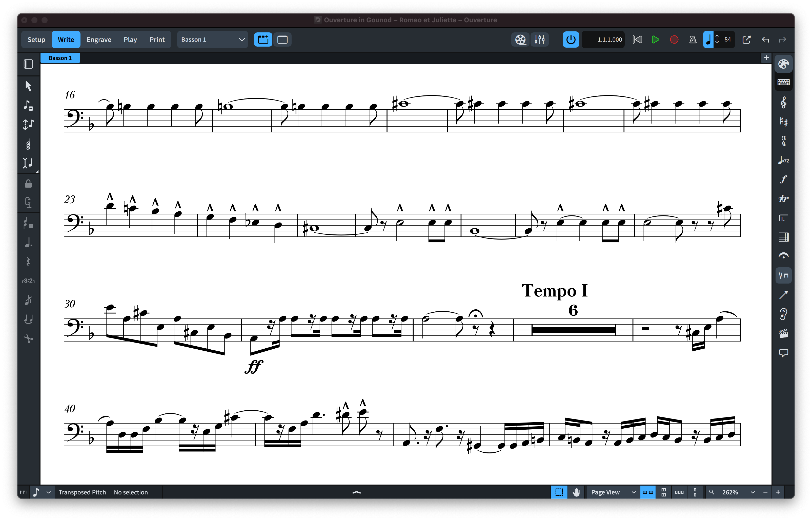Open the Cues panel
Image resolution: width=812 pixels, height=520 pixels.
(x=783, y=314)
